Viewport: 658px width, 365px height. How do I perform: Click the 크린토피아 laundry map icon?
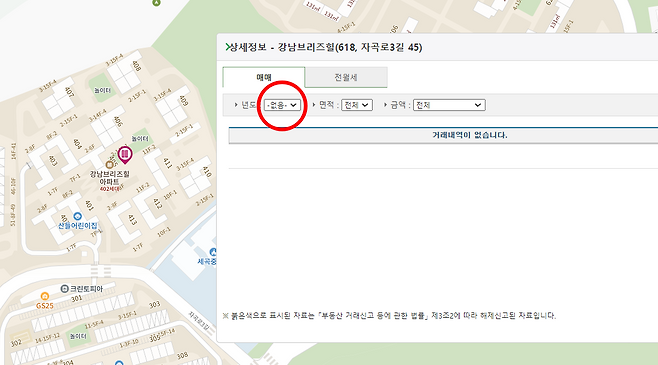pos(64,289)
